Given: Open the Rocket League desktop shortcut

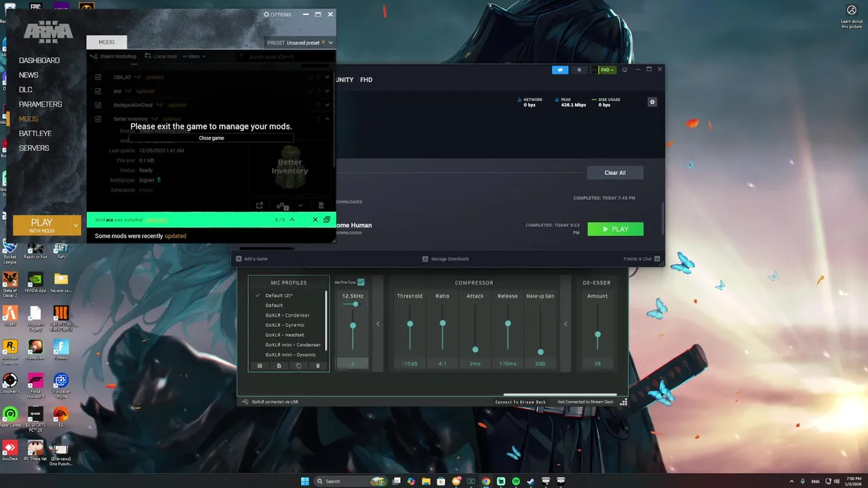Looking at the screenshot, I should 10,251.
